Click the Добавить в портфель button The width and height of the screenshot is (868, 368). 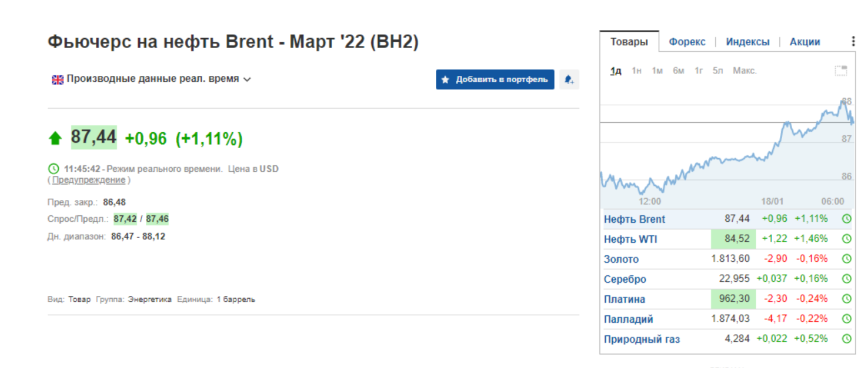click(x=495, y=79)
